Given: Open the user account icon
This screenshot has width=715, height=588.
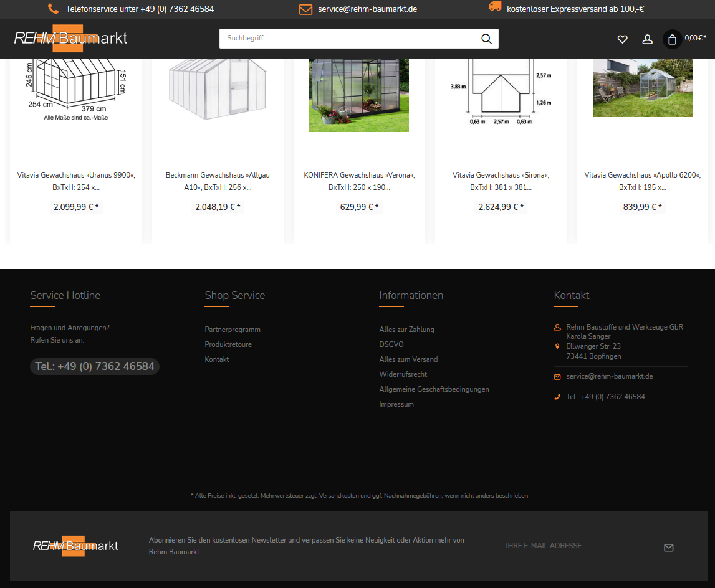Looking at the screenshot, I should [x=647, y=39].
